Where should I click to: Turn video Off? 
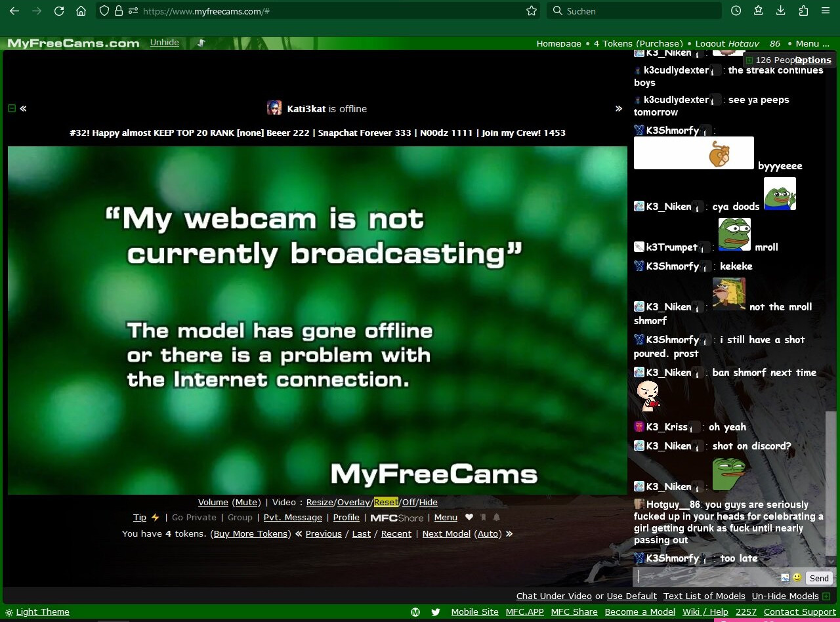409,503
